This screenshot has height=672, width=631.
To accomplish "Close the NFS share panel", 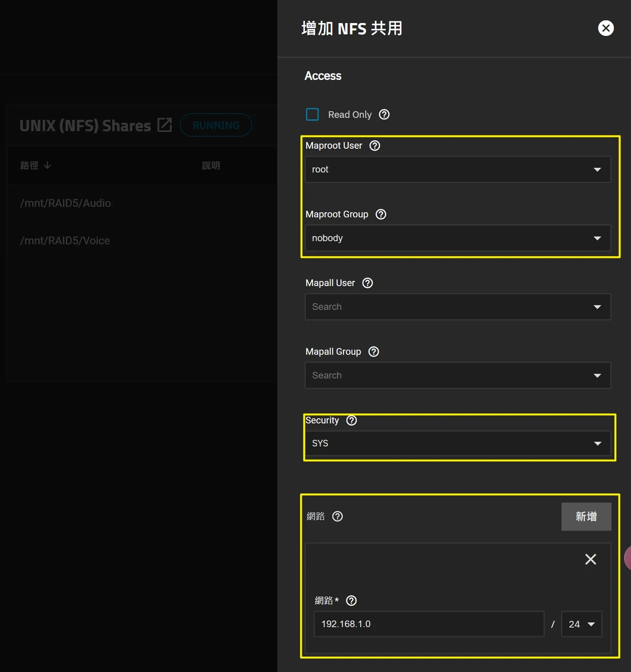I will [x=606, y=28].
